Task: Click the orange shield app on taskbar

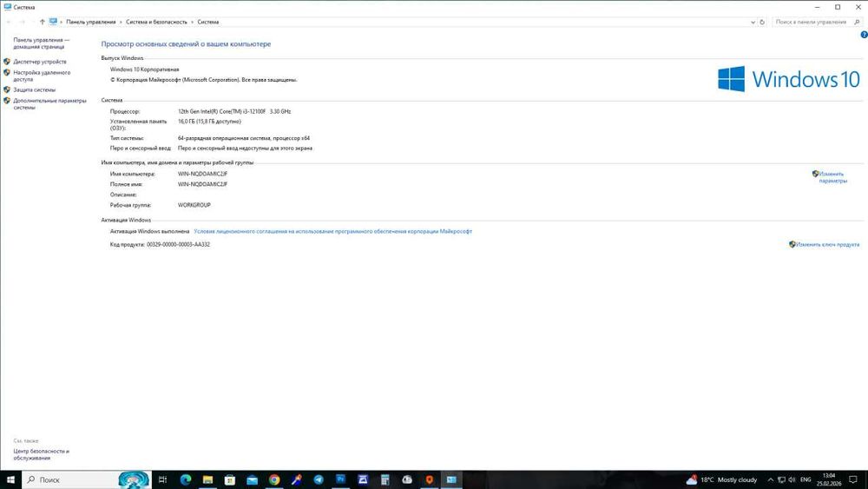Action: 429,479
